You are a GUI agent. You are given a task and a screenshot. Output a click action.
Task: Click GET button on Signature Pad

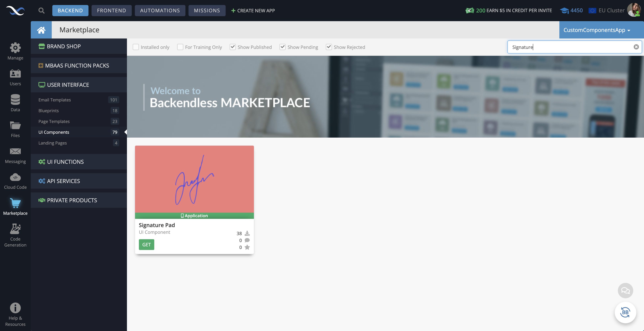tap(146, 244)
